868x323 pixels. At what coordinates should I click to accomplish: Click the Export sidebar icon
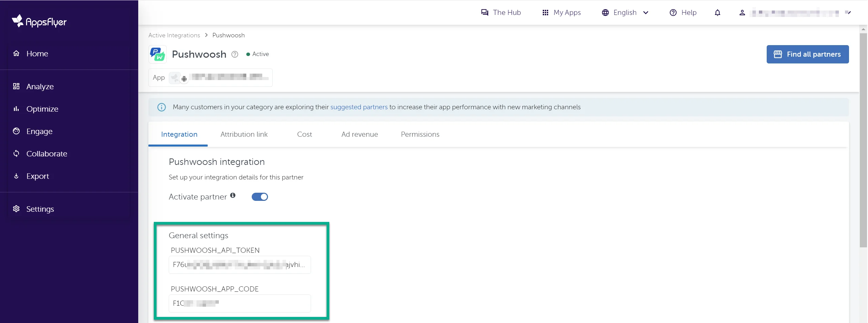point(16,176)
